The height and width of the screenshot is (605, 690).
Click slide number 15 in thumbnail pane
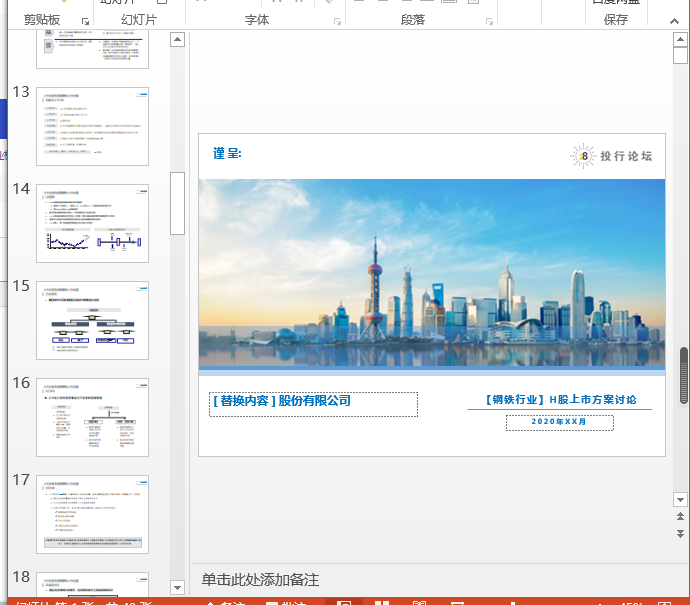(x=21, y=286)
